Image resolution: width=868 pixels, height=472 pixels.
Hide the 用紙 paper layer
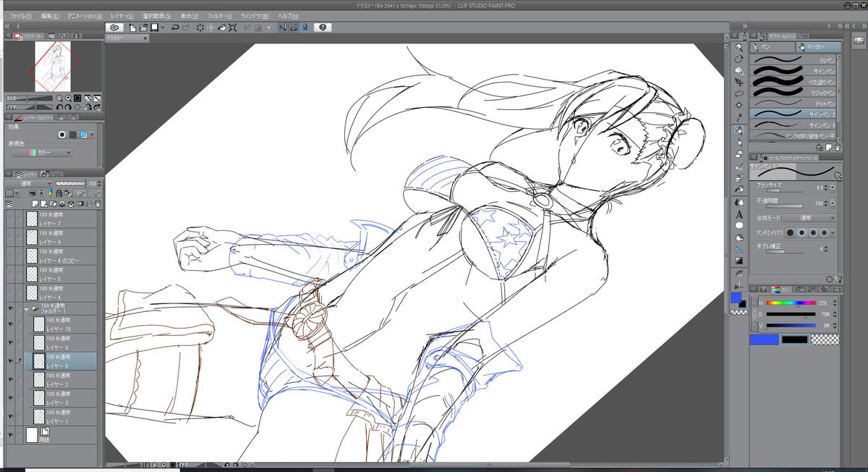point(10,434)
